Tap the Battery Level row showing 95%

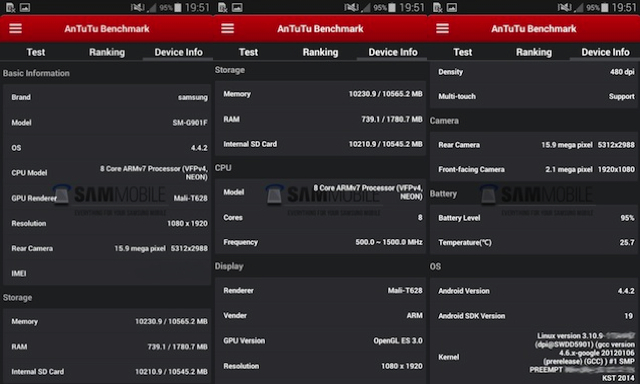coord(535,218)
